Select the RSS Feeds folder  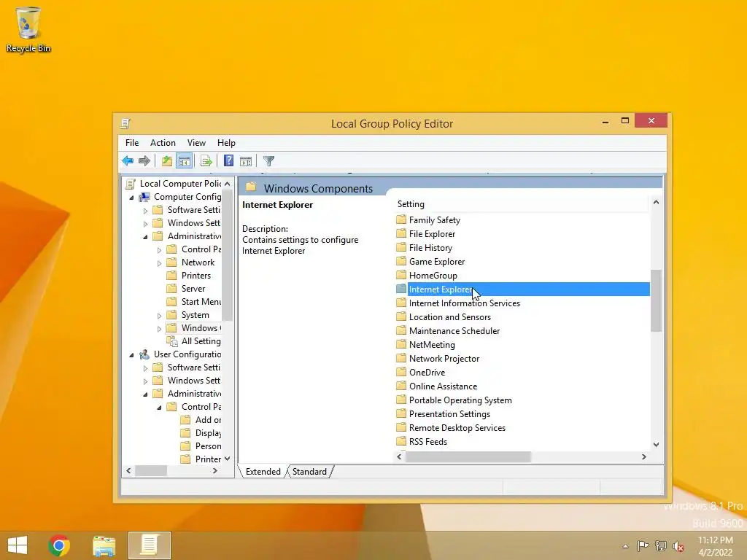(x=428, y=441)
